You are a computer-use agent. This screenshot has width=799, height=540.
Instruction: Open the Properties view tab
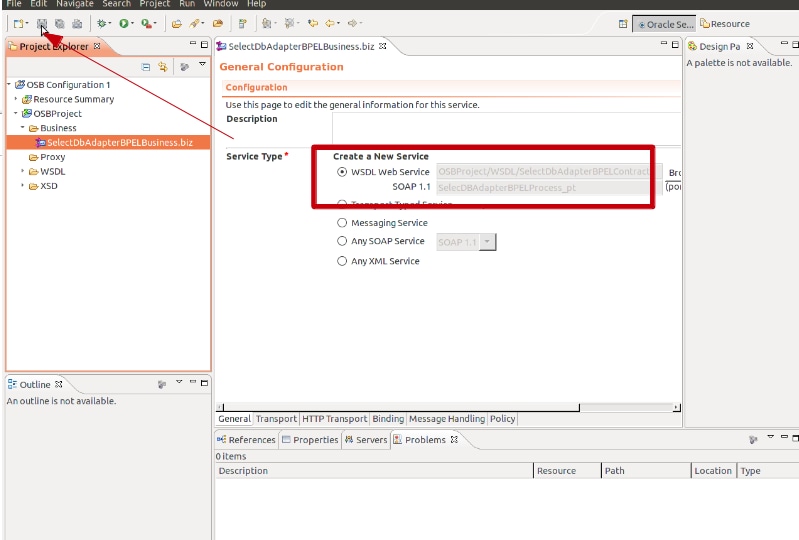[310, 440]
